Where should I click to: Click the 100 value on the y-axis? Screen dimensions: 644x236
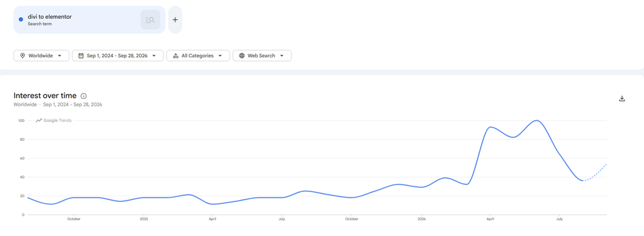pyautogui.click(x=21, y=120)
